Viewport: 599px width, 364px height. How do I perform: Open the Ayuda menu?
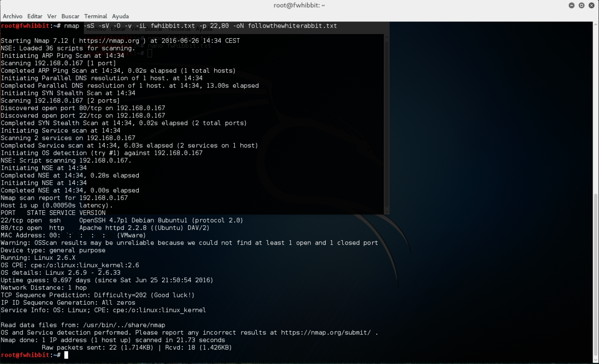click(120, 16)
